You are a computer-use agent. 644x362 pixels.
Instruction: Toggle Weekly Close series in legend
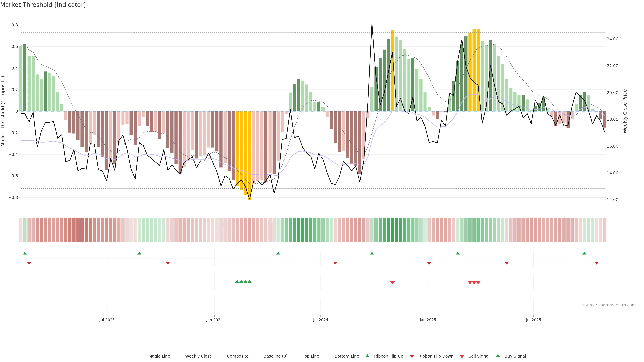tap(198, 356)
